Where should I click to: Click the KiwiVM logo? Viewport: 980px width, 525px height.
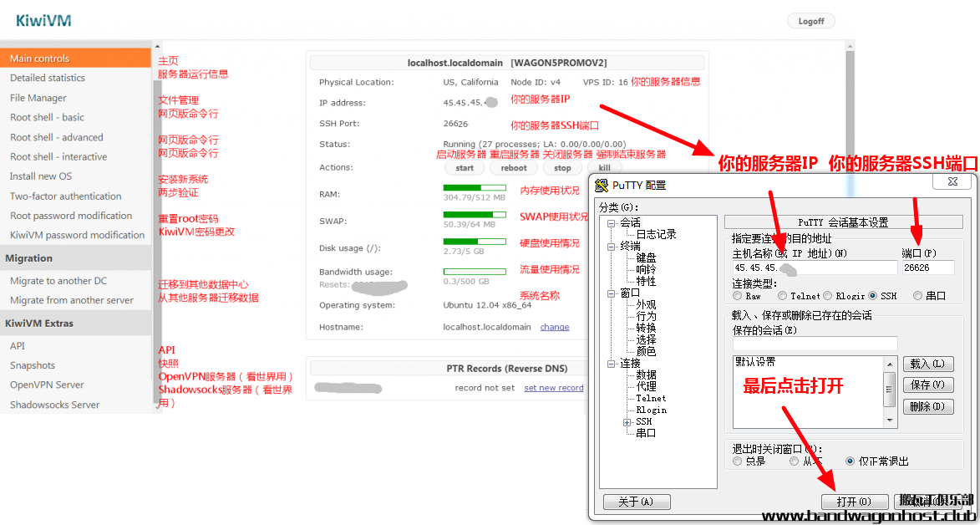(43, 21)
